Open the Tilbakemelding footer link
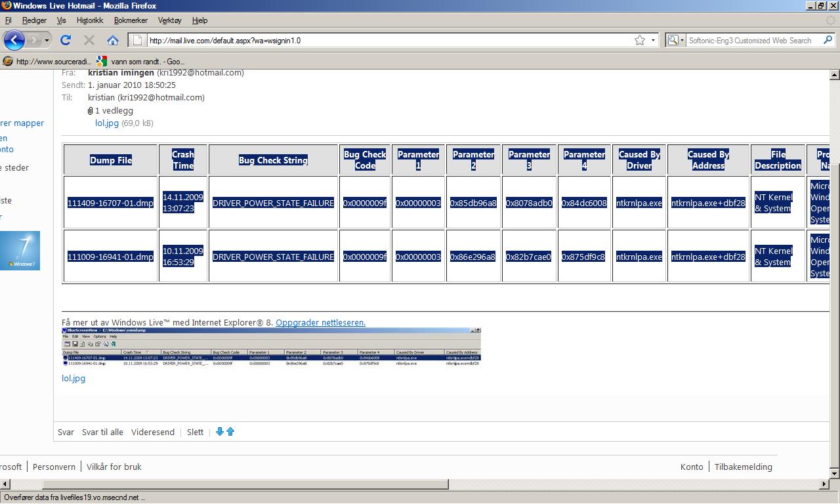840x504 pixels. (744, 467)
